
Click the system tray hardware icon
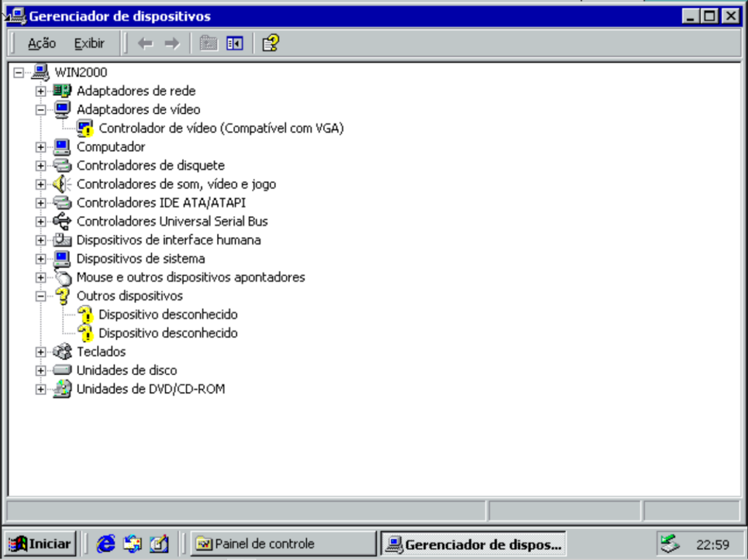click(670, 543)
